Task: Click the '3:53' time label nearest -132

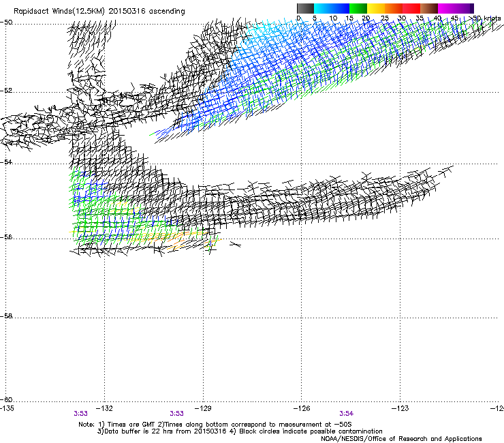Action: click(80, 414)
